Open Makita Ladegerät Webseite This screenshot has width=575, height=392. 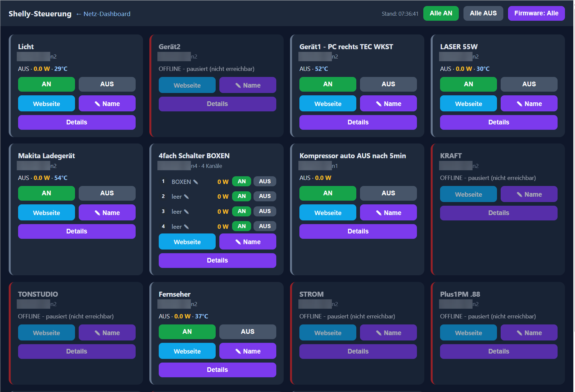click(47, 213)
